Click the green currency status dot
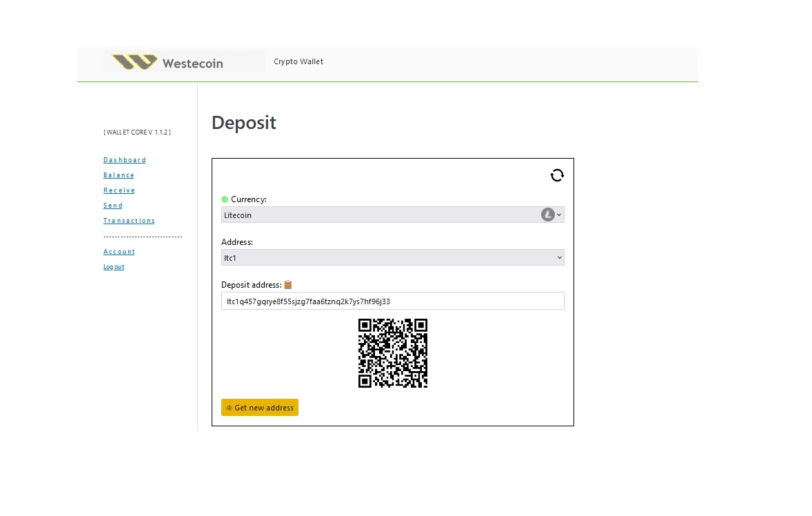This screenshot has width=812, height=516. [225, 199]
